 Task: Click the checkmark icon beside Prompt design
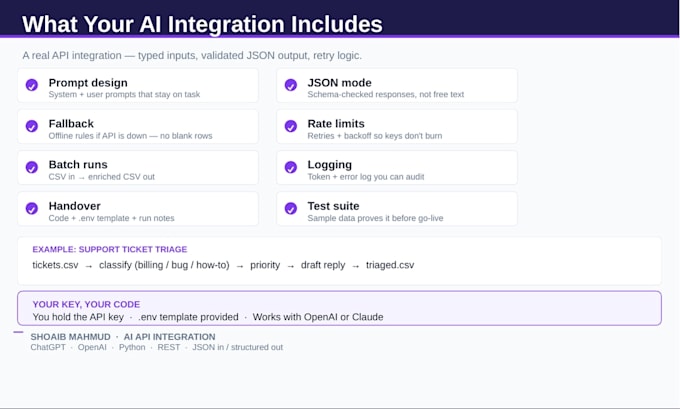[x=32, y=85]
